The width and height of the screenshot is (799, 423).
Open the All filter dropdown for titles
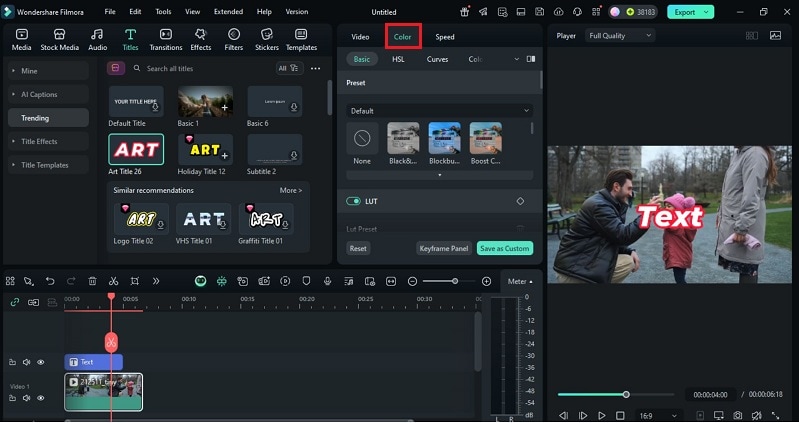pyautogui.click(x=289, y=68)
